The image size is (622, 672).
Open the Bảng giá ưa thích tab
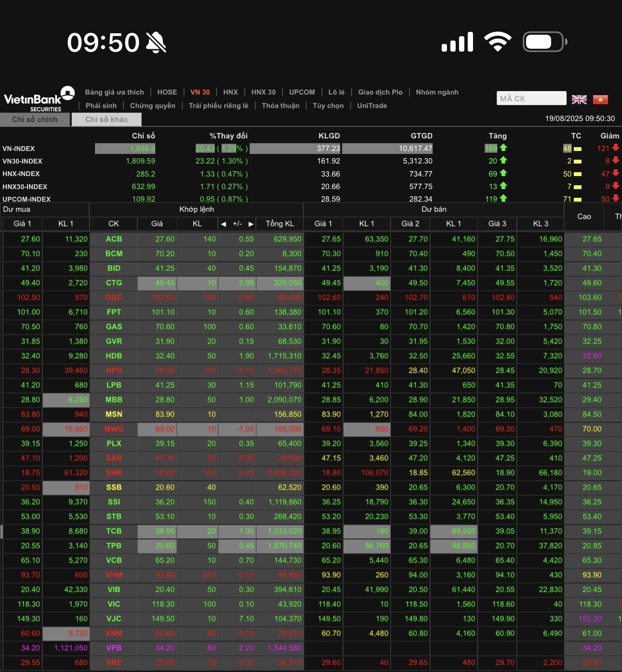[x=114, y=92]
